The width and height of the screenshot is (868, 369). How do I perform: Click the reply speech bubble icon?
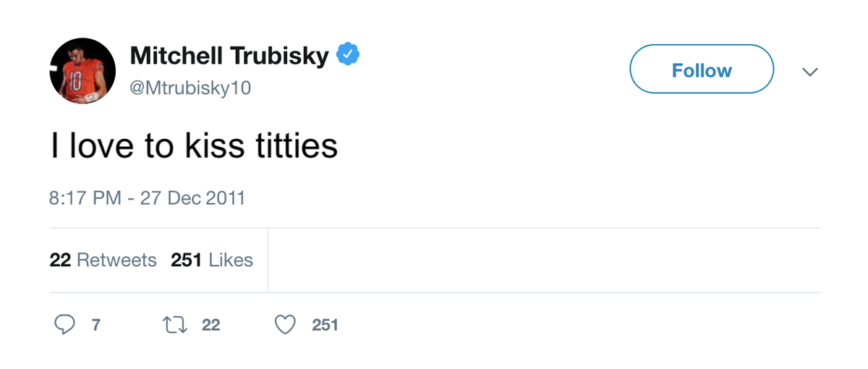click(x=65, y=326)
